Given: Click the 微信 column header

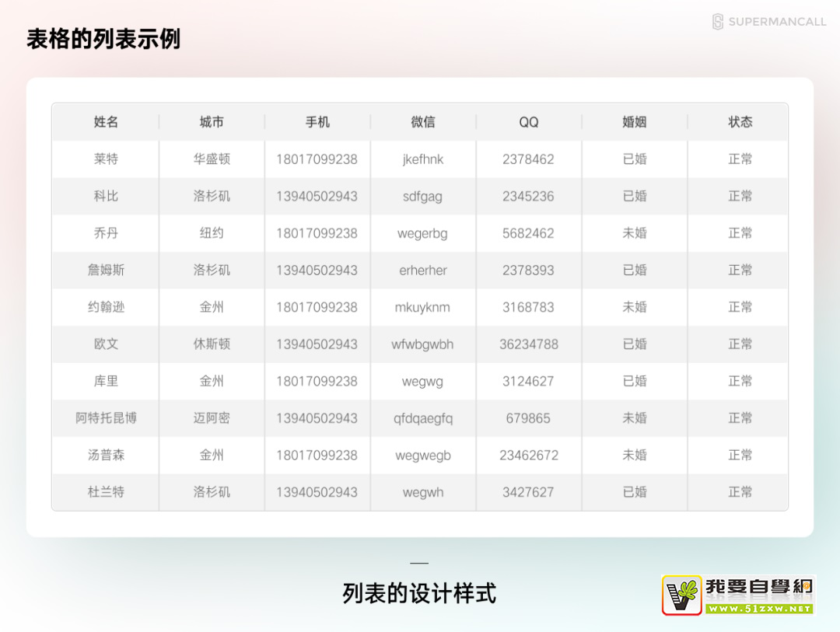Looking at the screenshot, I should 423,122.
